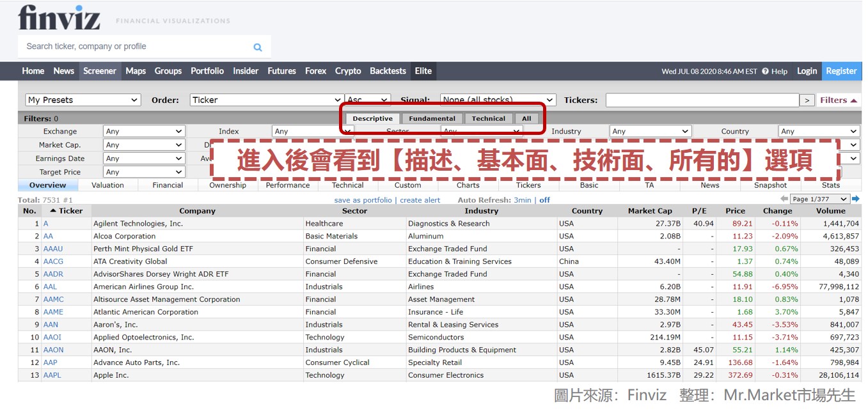Open the Asc sort direction dropdown
This screenshot has height=413, width=868.
tap(368, 100)
